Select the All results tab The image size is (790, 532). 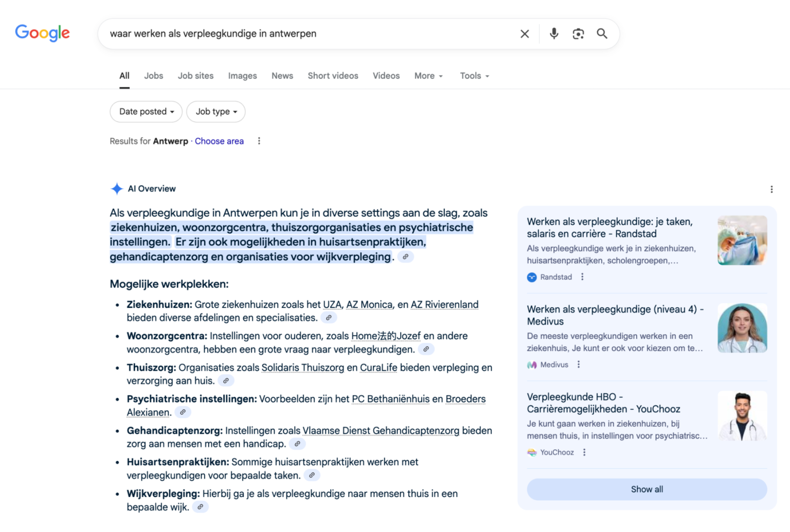coord(124,76)
